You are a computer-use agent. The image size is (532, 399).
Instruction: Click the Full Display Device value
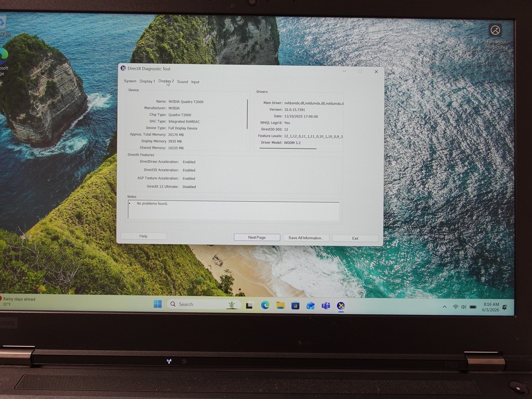click(183, 128)
